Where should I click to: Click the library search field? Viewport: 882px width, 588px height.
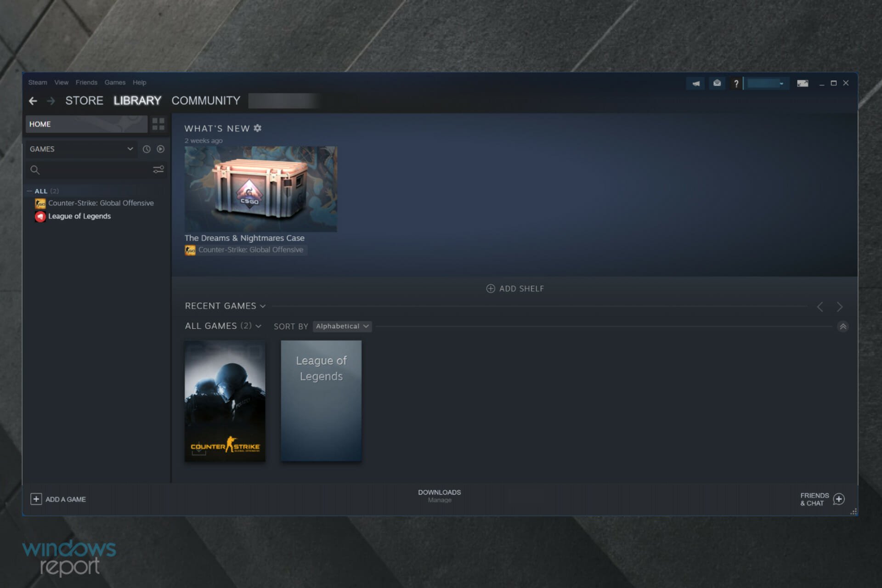coord(96,170)
